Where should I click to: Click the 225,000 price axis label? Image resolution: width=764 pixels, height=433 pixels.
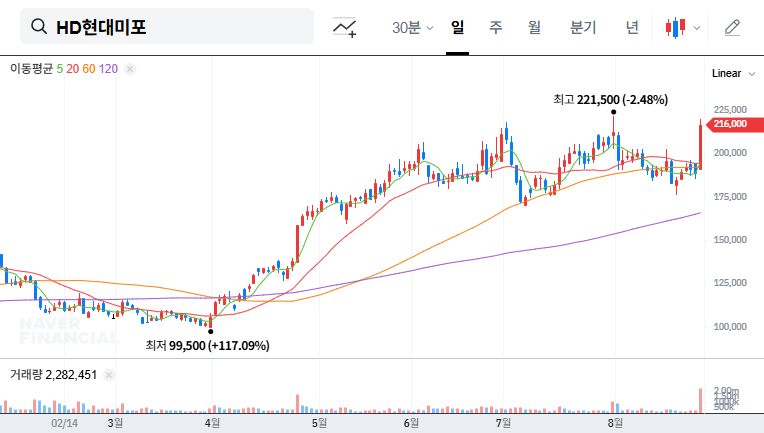tap(730, 110)
